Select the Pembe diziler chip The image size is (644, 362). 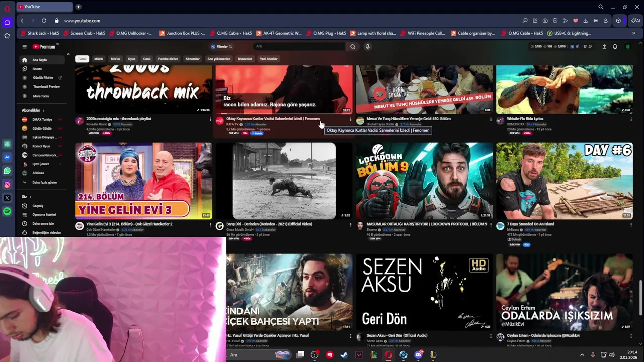[168, 59]
